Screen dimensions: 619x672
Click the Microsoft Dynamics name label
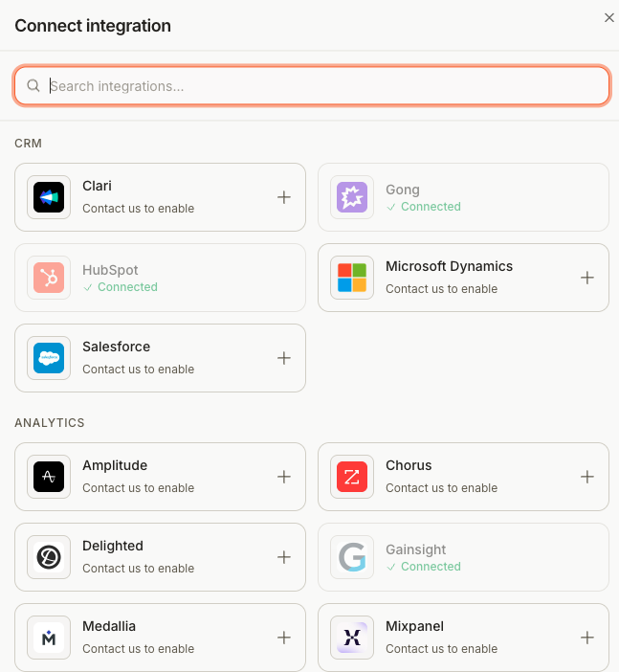click(x=449, y=266)
